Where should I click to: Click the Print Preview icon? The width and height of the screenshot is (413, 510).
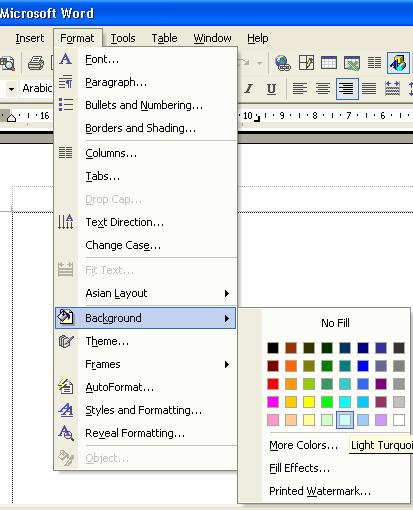click(x=7, y=63)
